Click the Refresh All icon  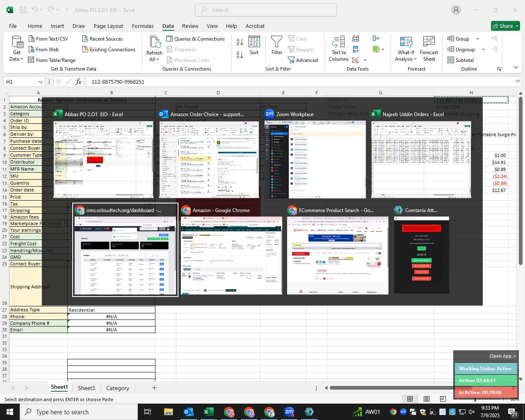tap(155, 42)
